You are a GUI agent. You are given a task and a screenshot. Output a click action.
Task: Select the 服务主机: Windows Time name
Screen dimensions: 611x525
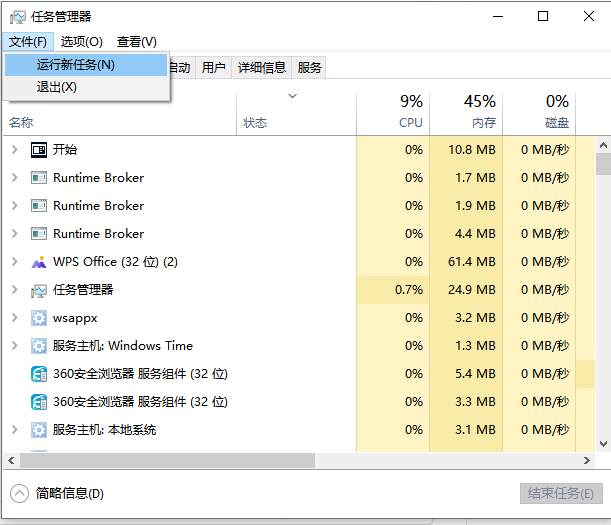pos(123,346)
